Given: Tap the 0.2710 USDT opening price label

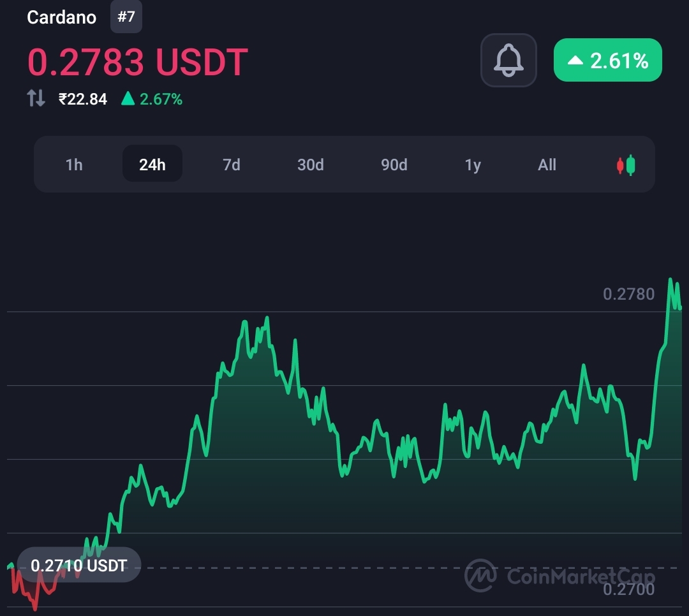Looking at the screenshot, I should pos(79,565).
